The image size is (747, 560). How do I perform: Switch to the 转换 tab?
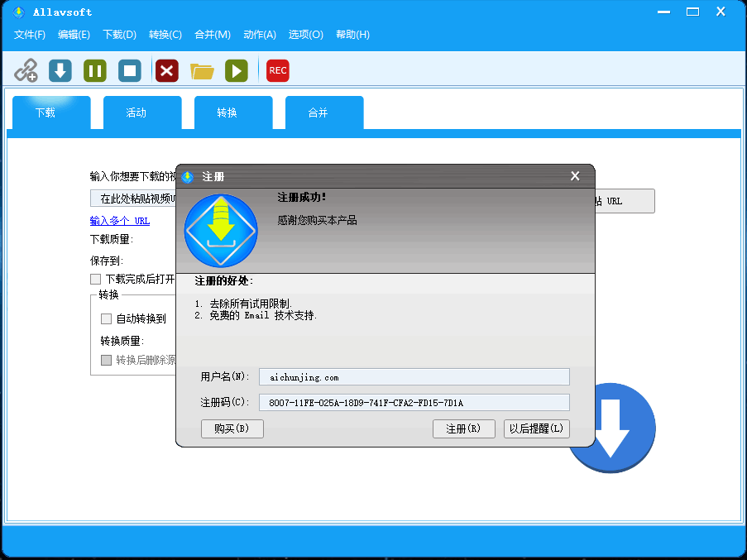tap(233, 112)
